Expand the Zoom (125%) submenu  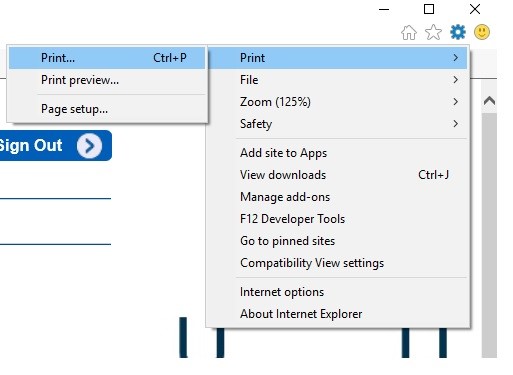click(338, 102)
